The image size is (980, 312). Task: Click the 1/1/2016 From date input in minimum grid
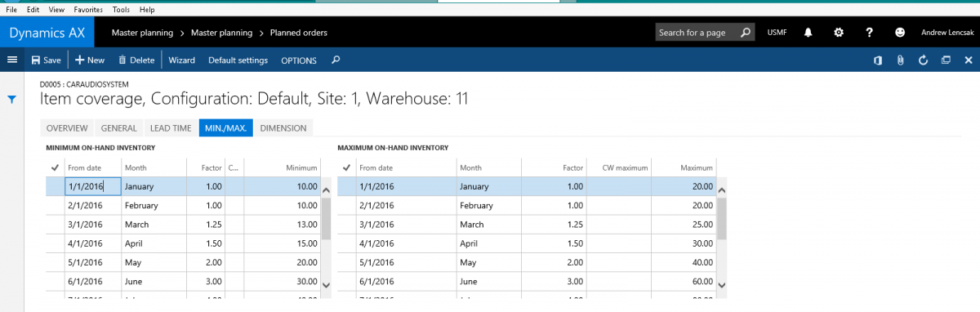[x=93, y=186]
